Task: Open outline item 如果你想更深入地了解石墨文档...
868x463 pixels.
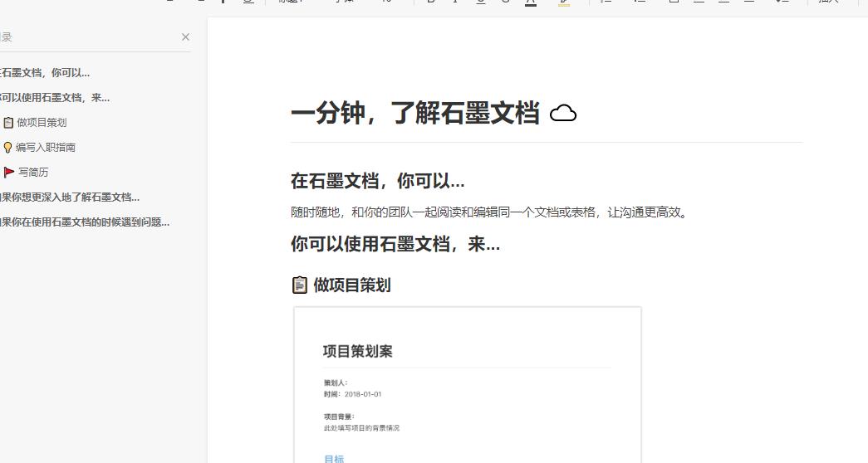Action: (71, 197)
